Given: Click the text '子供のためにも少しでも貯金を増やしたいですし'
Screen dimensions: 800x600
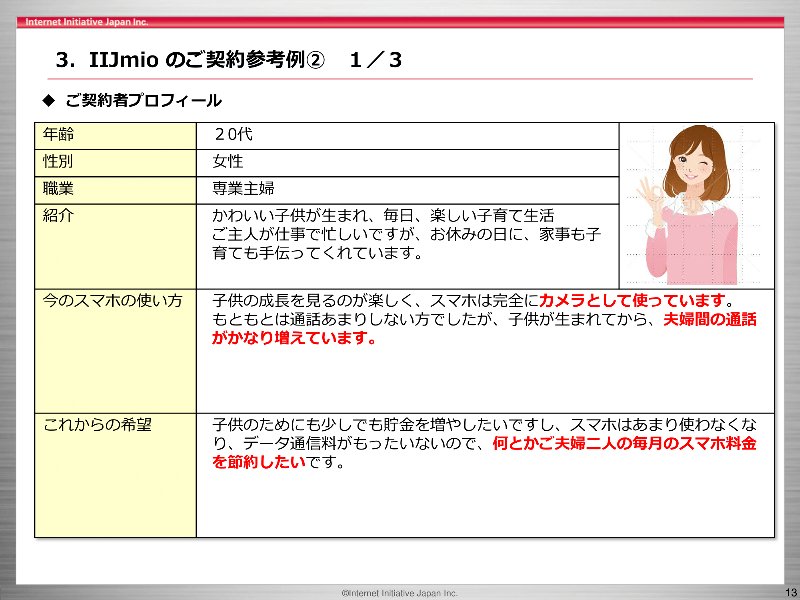Looking at the screenshot, I should coord(382,424).
